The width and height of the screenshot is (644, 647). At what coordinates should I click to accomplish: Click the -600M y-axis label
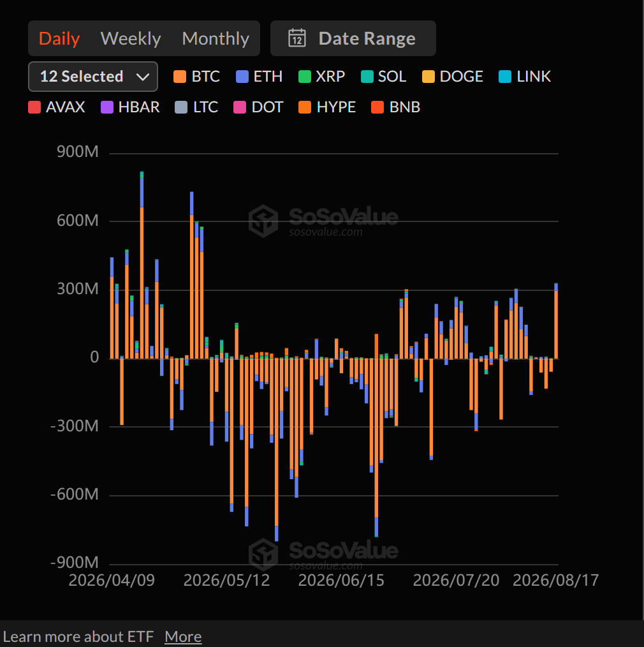(74, 494)
